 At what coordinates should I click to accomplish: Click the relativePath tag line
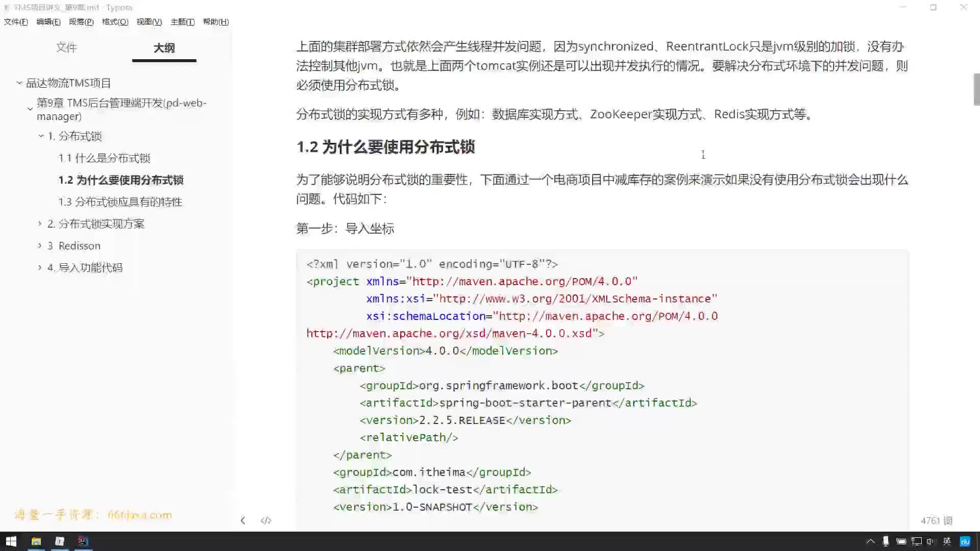tap(409, 438)
